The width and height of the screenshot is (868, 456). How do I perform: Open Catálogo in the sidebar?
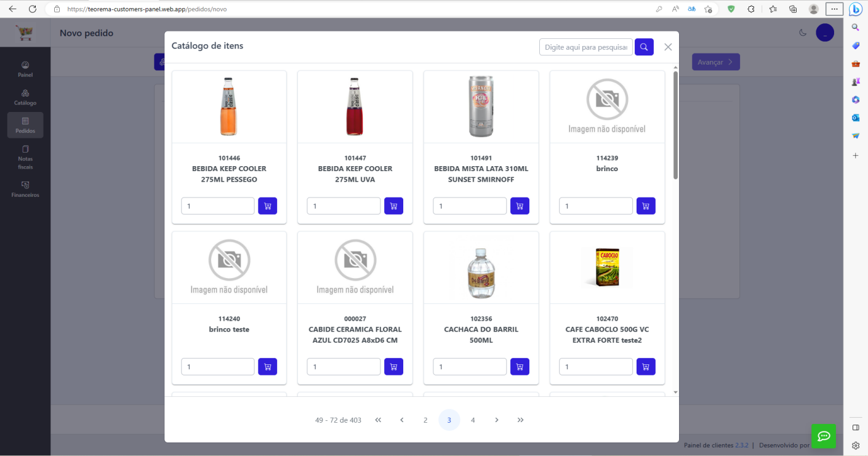click(25, 97)
